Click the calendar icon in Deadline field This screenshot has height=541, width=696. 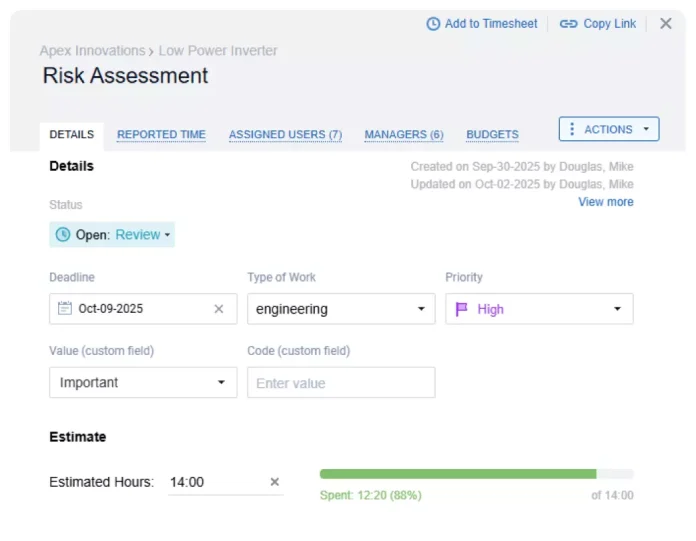(x=64, y=308)
